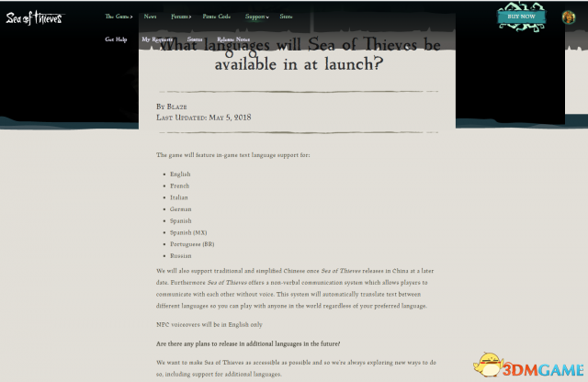Check the Status page
The width and height of the screenshot is (588, 382).
pos(195,39)
